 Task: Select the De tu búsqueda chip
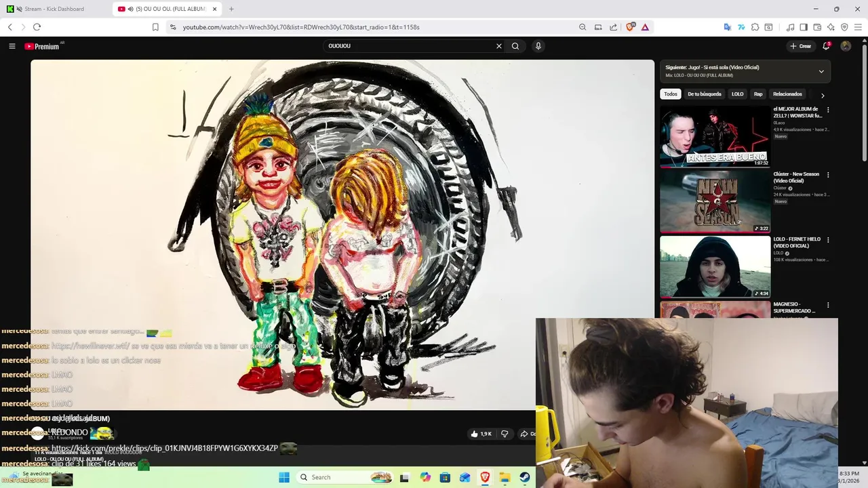[705, 94]
